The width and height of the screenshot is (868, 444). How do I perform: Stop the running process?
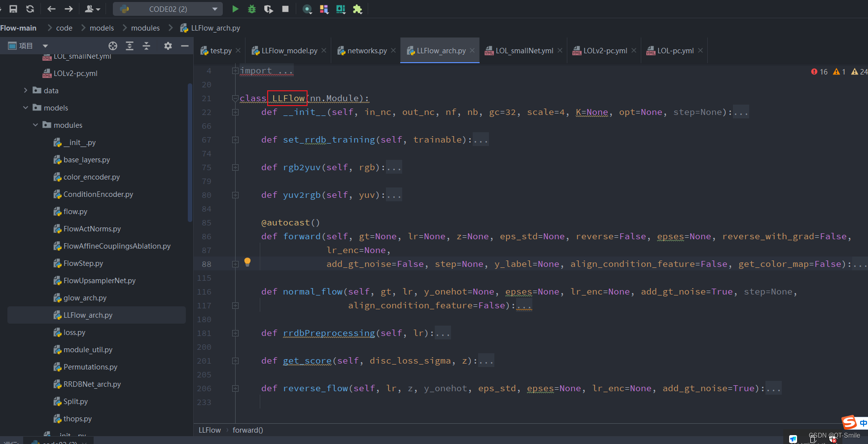285,9
